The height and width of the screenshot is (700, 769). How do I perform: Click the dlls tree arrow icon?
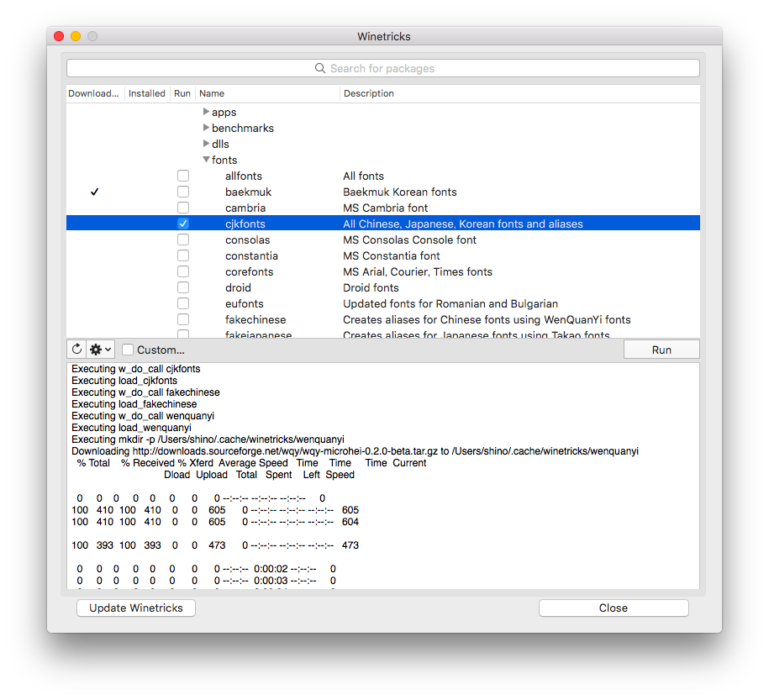click(206, 144)
